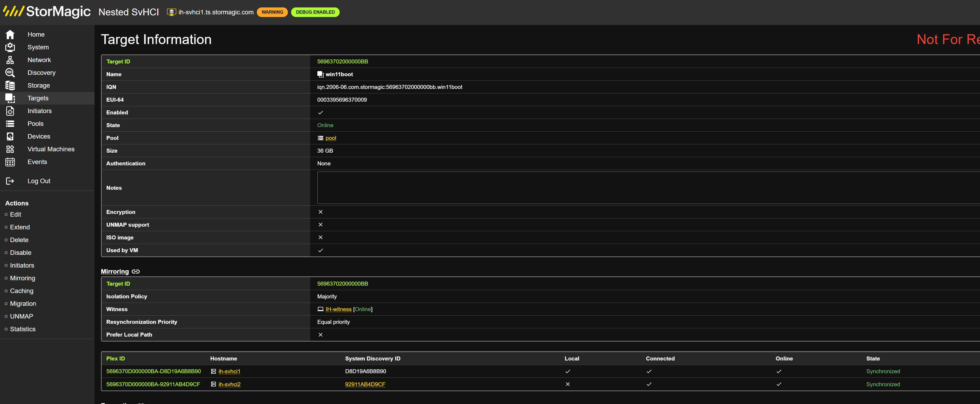
Task: Click the Home house icon
Action: coord(10,35)
